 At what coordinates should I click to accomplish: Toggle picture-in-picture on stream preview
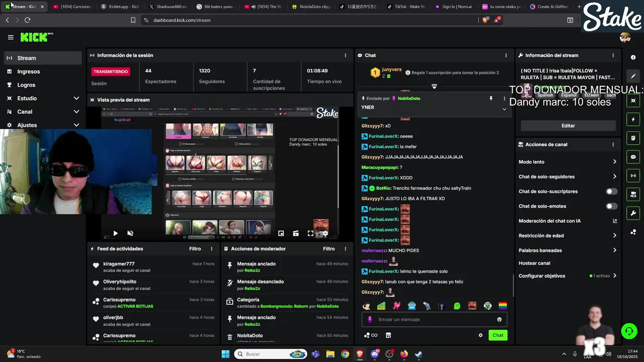(281, 233)
